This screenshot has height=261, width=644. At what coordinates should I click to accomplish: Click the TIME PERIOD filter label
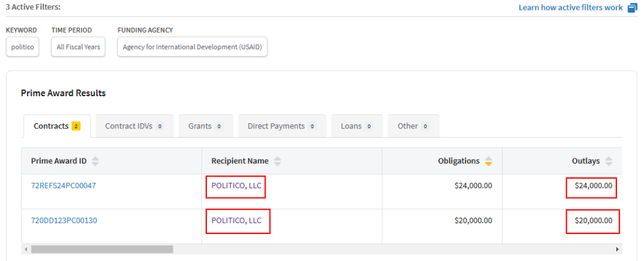[x=72, y=30]
